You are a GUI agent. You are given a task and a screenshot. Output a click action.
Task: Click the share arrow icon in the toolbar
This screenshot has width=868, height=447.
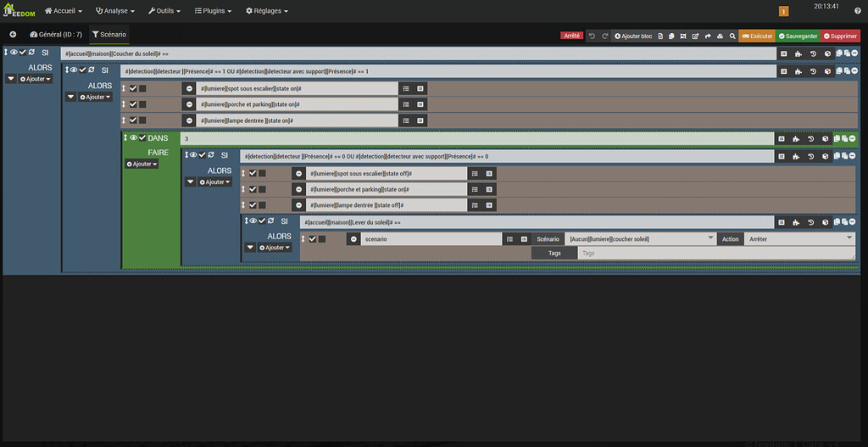point(708,36)
